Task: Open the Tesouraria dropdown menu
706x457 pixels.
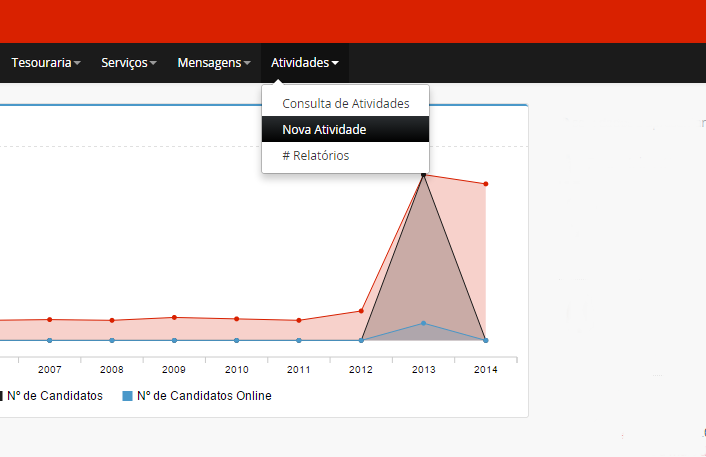Action: click(x=46, y=63)
